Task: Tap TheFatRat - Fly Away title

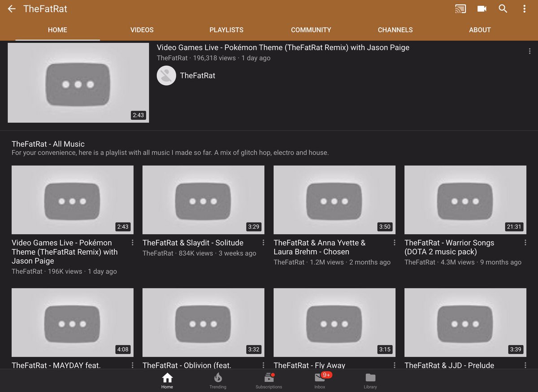Action: (309, 365)
